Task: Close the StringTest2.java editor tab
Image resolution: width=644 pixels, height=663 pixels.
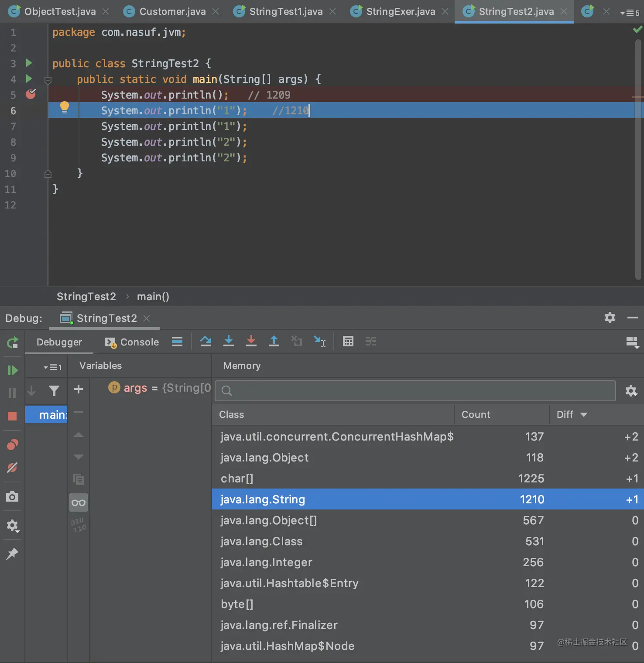Action: 564,11
